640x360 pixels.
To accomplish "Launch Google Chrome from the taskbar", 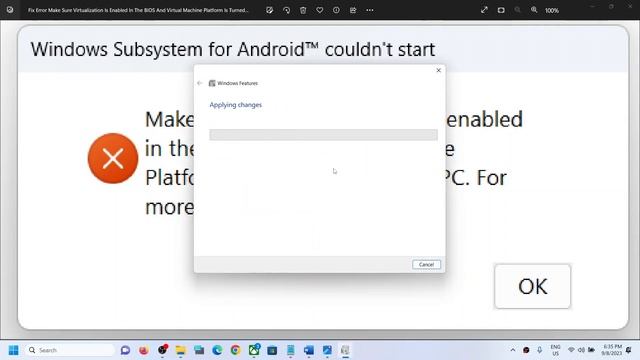I will click(236, 350).
